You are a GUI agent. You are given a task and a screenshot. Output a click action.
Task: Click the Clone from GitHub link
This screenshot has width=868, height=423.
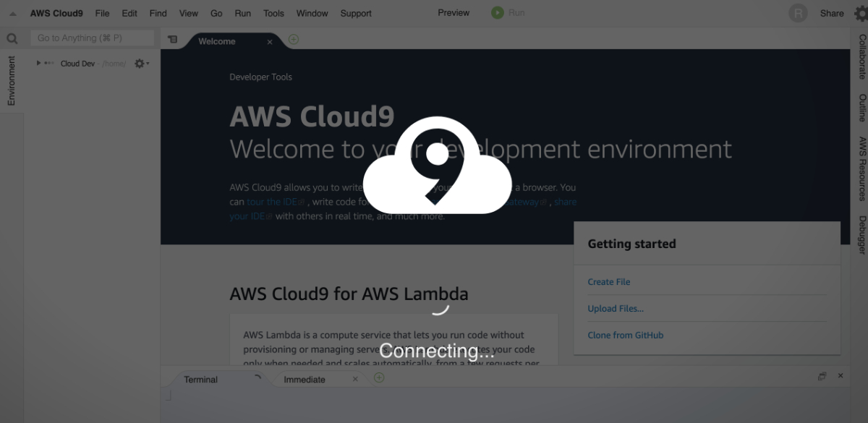pos(626,336)
